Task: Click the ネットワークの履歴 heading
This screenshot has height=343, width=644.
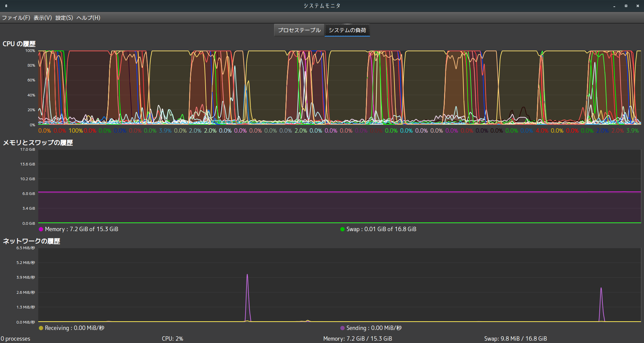Action: point(32,241)
